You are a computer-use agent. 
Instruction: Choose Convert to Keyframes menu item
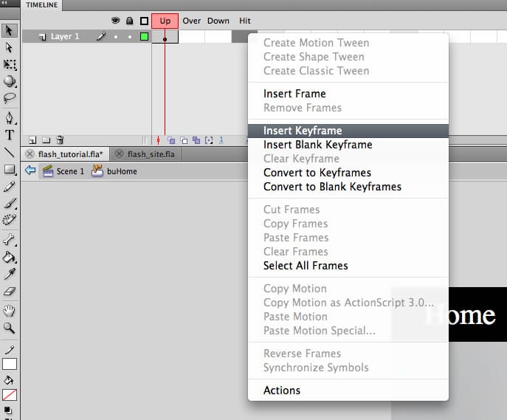click(x=348, y=173)
